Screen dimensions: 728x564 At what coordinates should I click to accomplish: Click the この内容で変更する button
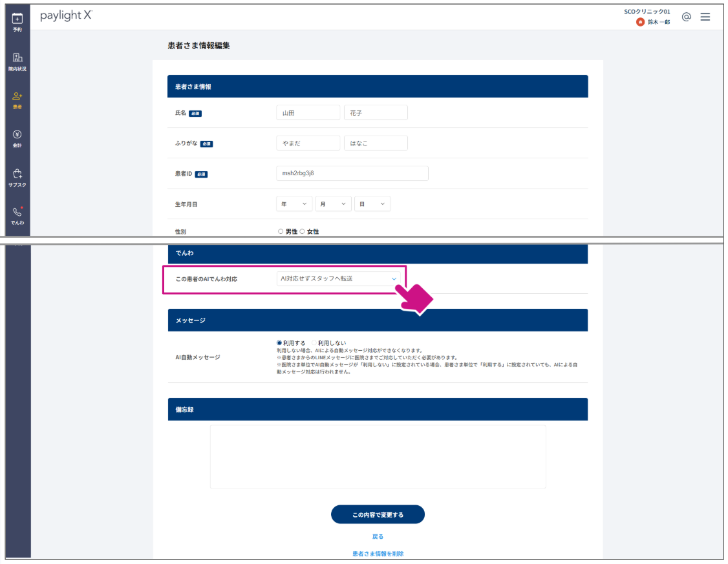coord(378,514)
